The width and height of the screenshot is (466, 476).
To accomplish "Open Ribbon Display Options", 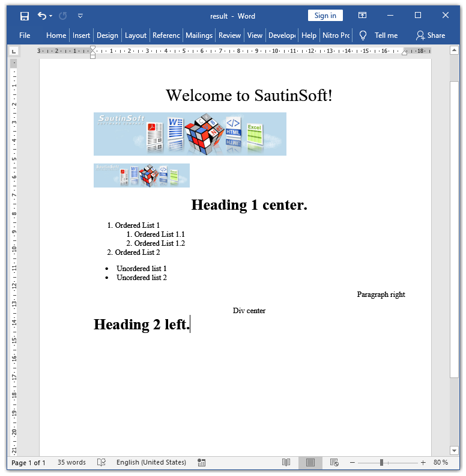I will click(x=363, y=16).
